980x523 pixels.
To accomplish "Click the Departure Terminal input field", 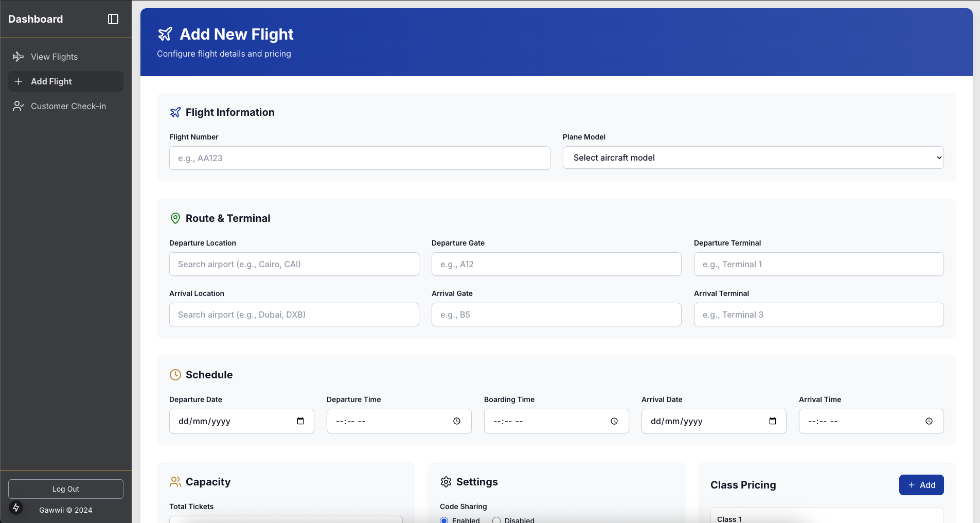I will point(818,264).
